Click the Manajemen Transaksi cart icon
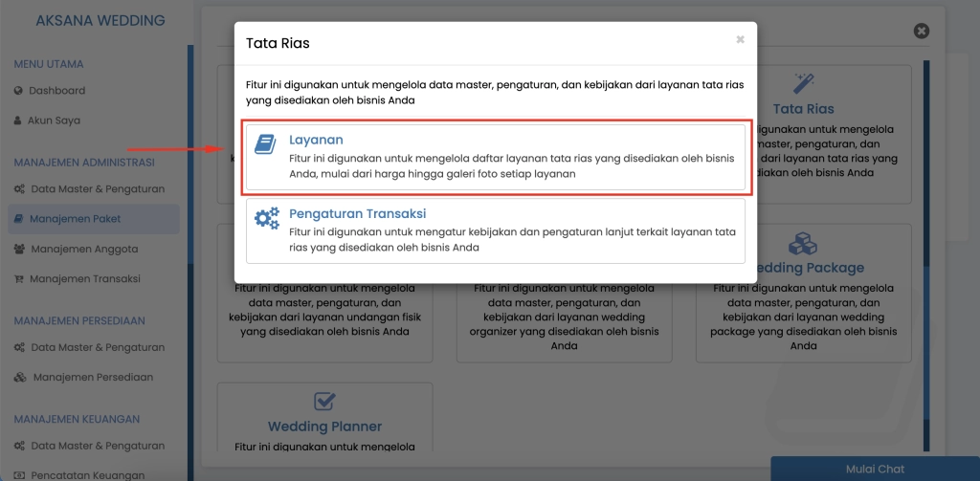980x481 pixels. (x=19, y=279)
